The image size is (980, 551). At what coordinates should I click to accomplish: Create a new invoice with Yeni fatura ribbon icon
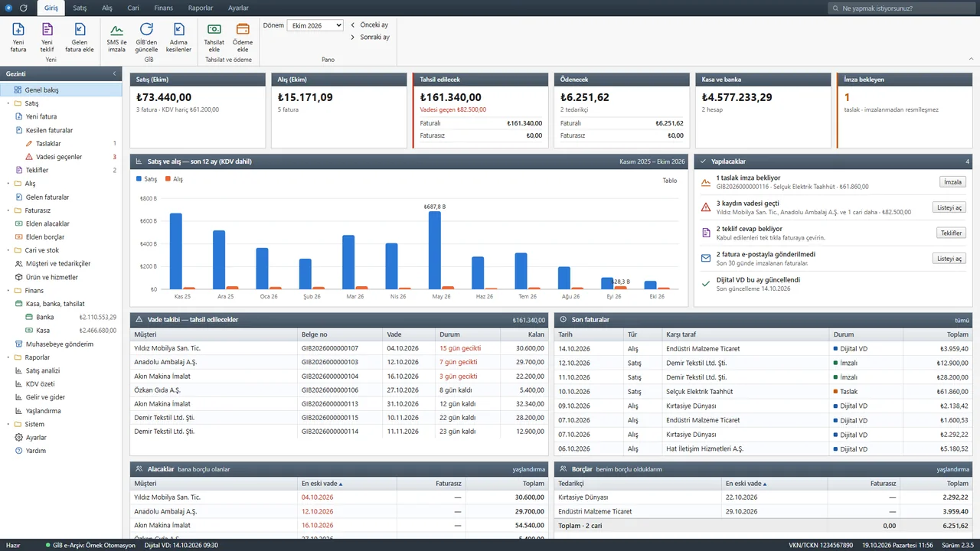[x=18, y=37]
